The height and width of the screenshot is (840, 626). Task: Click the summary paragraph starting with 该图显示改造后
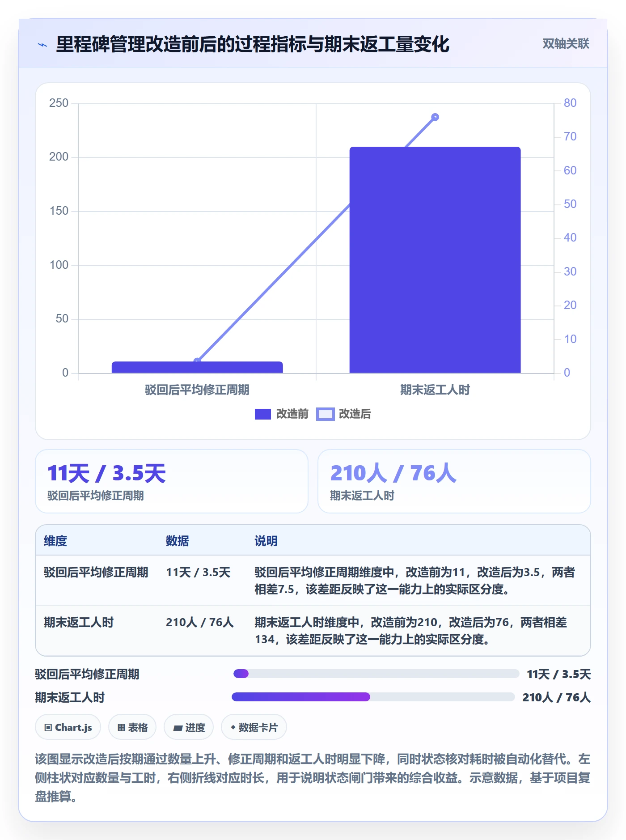coord(313,778)
